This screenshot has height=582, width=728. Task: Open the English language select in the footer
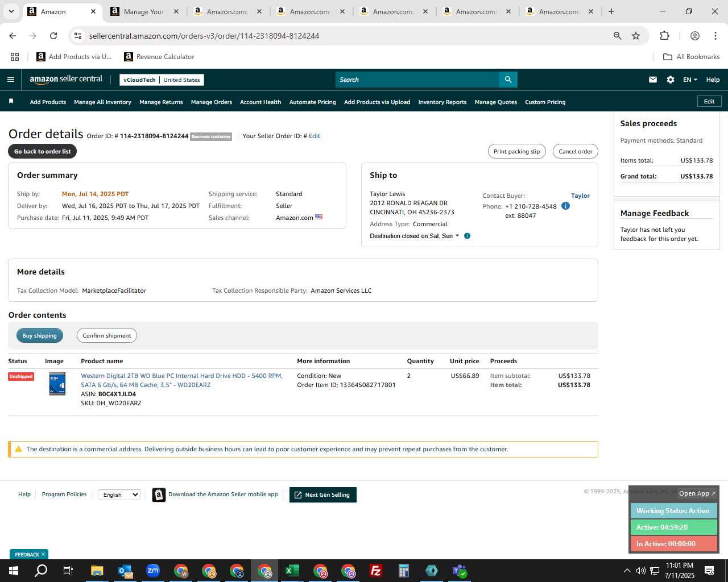[119, 494]
